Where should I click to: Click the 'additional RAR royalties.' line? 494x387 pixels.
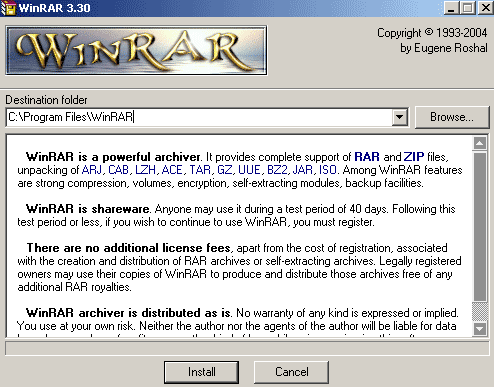[74, 287]
